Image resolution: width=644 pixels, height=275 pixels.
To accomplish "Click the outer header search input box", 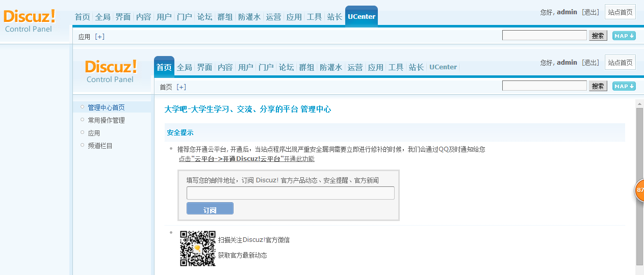I will [x=545, y=35].
